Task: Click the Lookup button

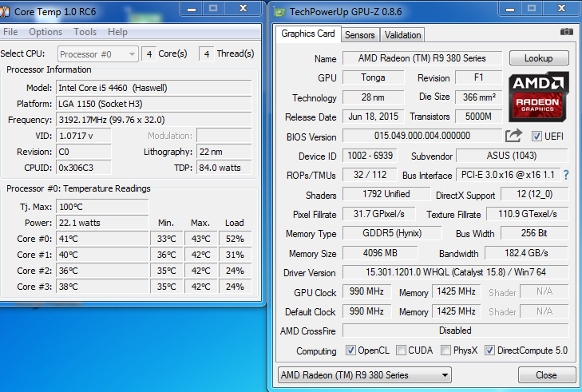Action: point(539,58)
